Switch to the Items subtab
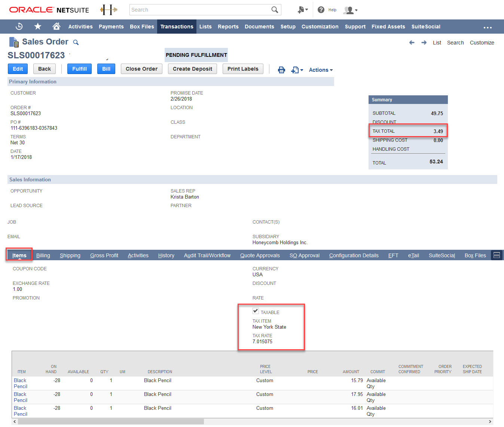 pyautogui.click(x=19, y=255)
